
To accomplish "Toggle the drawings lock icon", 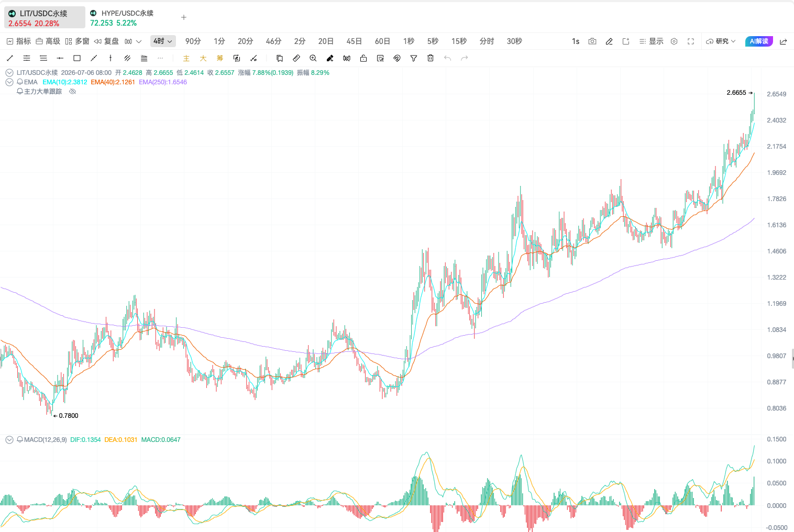I will click(363, 58).
